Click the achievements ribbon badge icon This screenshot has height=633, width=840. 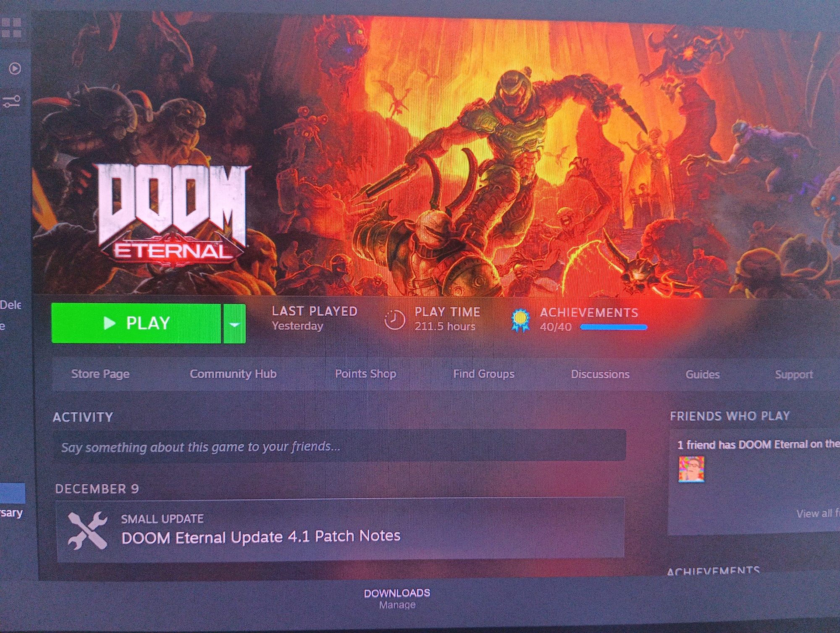pos(520,320)
